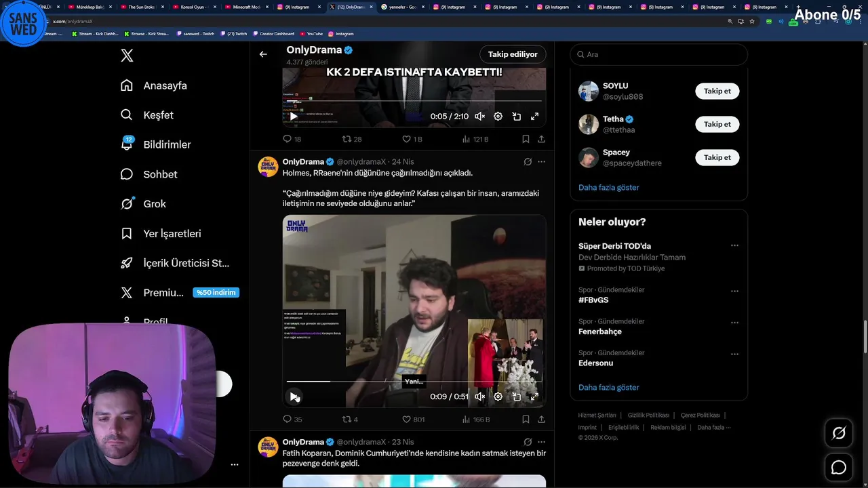Seek on the KK İstinaf video progress bar
868x488 pixels.
(x=414, y=102)
